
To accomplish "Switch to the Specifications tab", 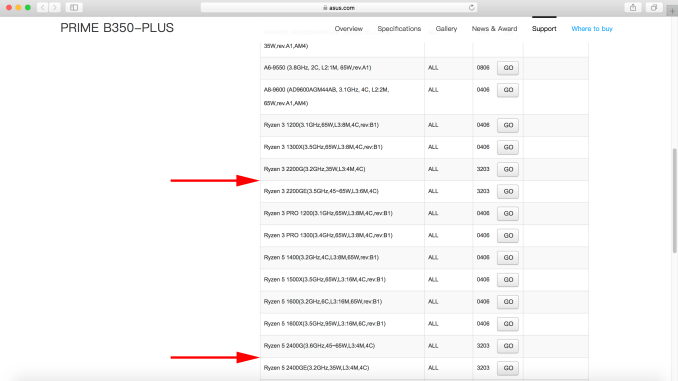I will click(399, 29).
